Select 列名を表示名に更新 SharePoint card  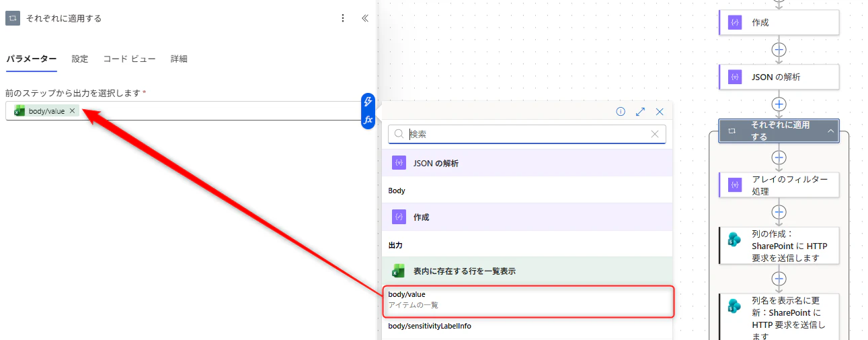pyautogui.click(x=779, y=316)
